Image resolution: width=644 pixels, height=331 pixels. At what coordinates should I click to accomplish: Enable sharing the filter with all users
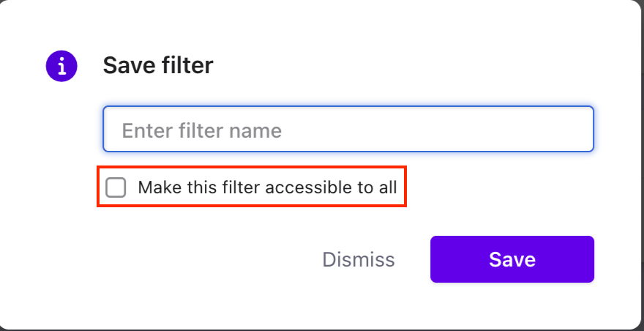pos(116,187)
